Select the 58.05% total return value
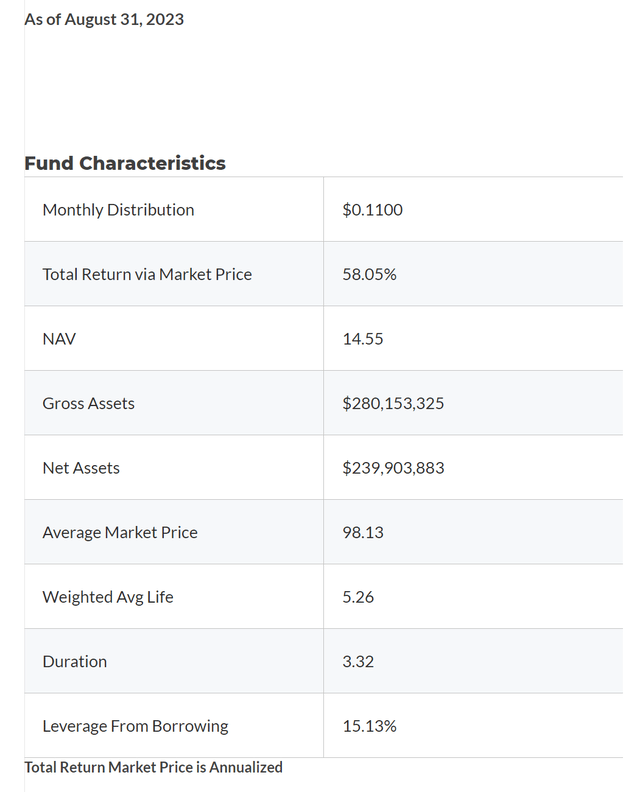The width and height of the screenshot is (640, 792). click(369, 274)
